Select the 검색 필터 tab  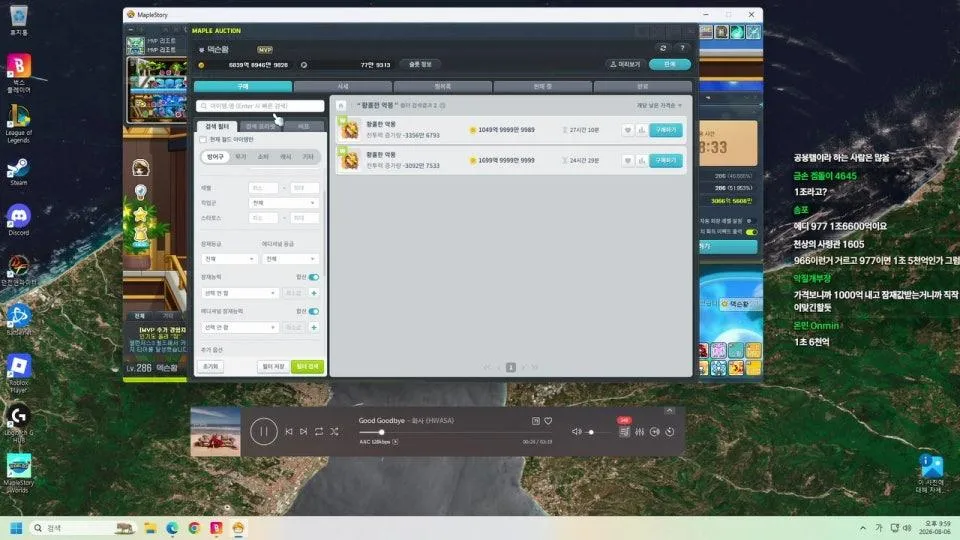tap(217, 126)
